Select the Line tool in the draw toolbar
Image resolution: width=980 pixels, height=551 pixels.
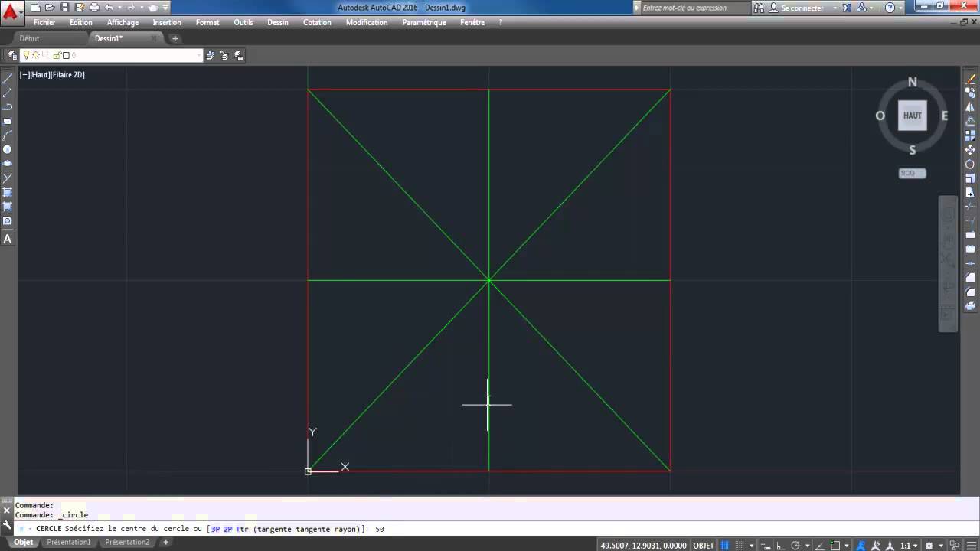tap(8, 78)
